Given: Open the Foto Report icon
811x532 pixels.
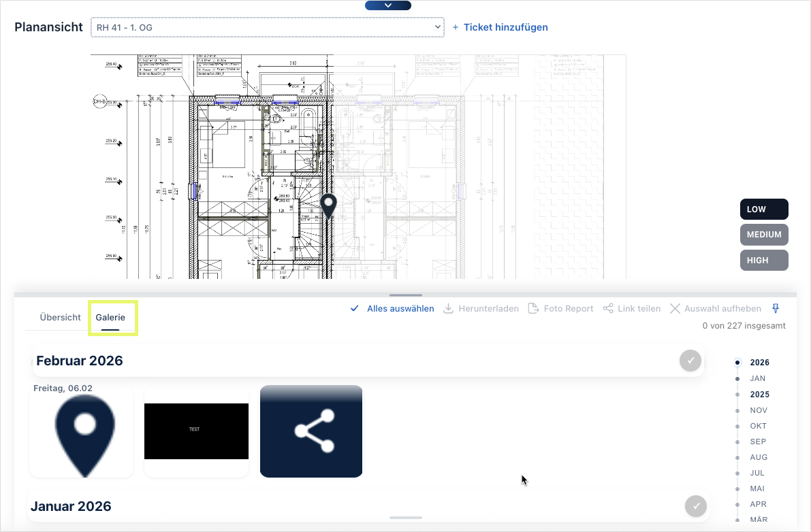Looking at the screenshot, I should tap(534, 309).
